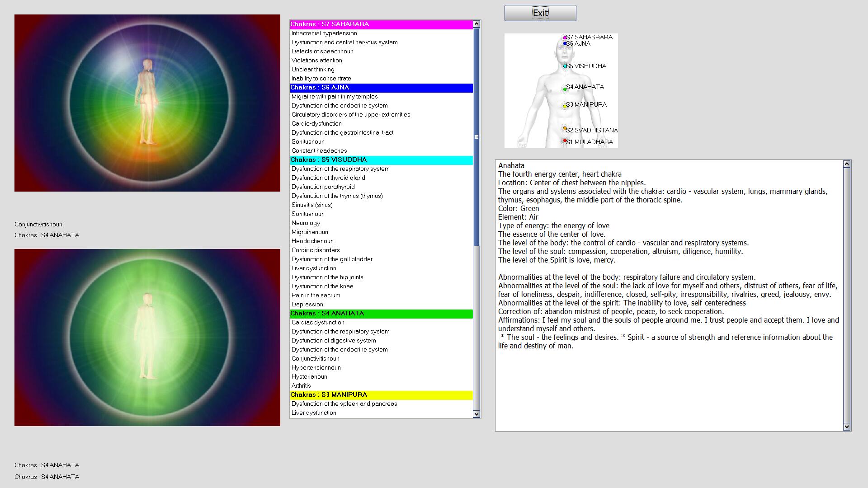Click description panel scroll-down arrow

[847, 427]
